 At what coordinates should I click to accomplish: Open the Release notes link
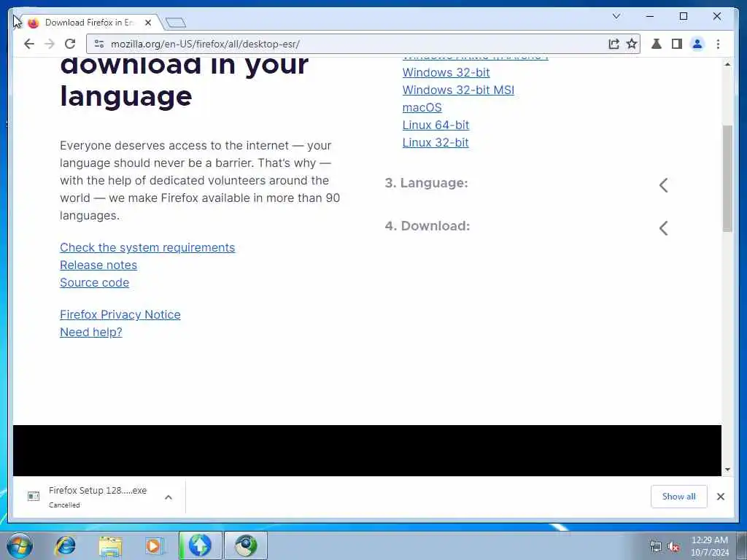(98, 265)
